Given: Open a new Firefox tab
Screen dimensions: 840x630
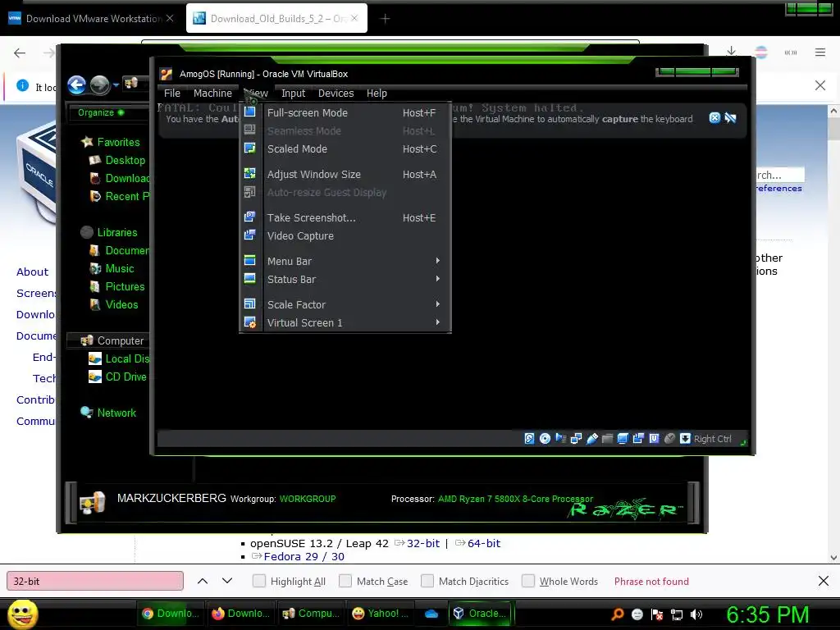Looking at the screenshot, I should pyautogui.click(x=385, y=19).
